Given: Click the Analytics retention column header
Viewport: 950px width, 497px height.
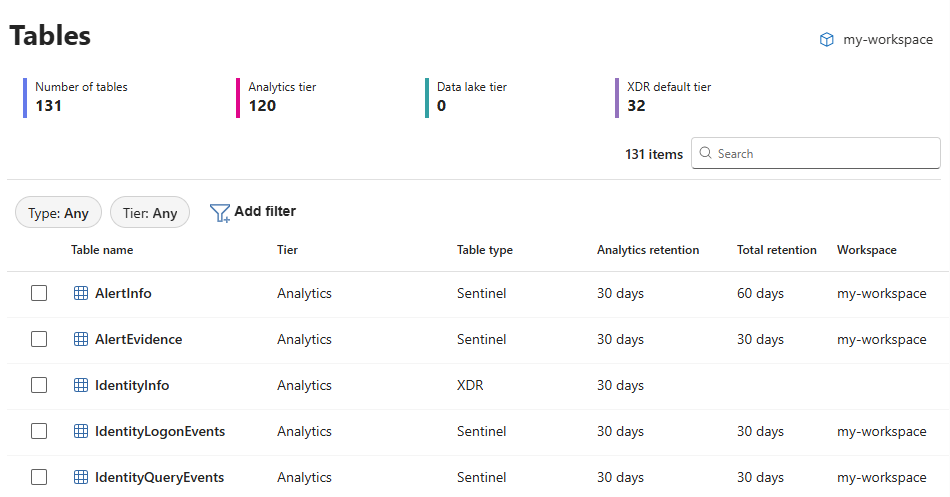Looking at the screenshot, I should (x=648, y=250).
